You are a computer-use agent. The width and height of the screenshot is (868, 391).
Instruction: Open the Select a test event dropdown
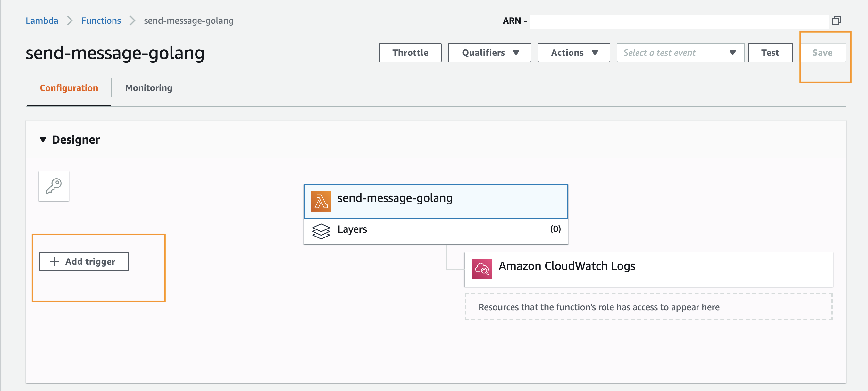coord(680,53)
